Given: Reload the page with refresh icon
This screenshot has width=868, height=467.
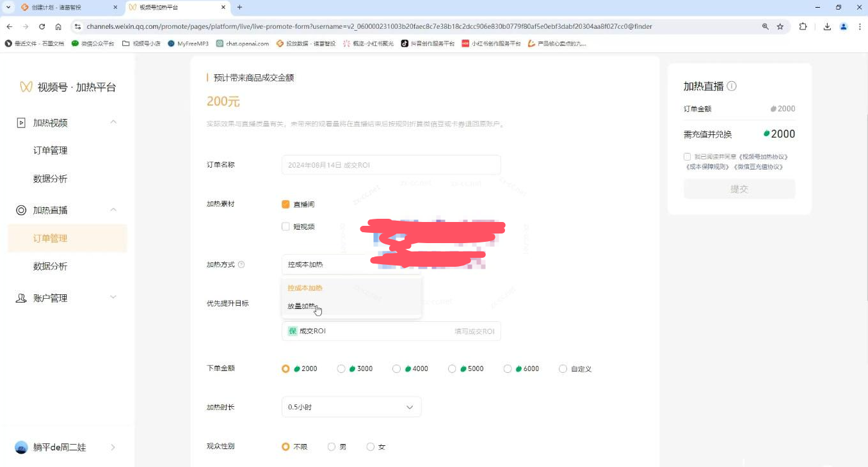Looking at the screenshot, I should 42,27.
